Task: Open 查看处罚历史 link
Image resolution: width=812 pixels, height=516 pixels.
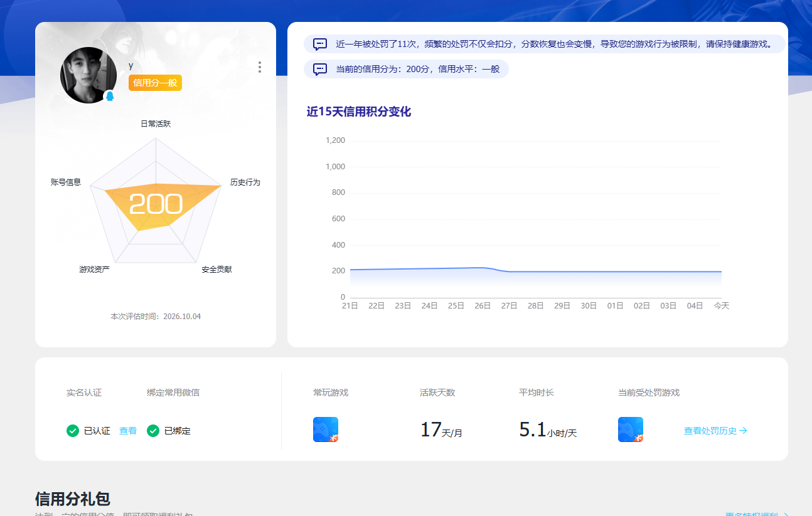Action: coord(715,431)
